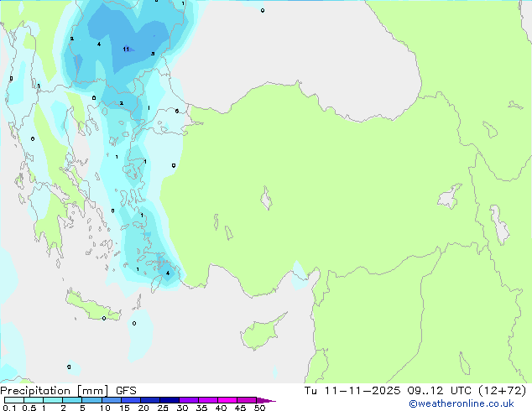Pick the 10–15 mm legend swatch
532x411 pixels.
click(x=111, y=400)
